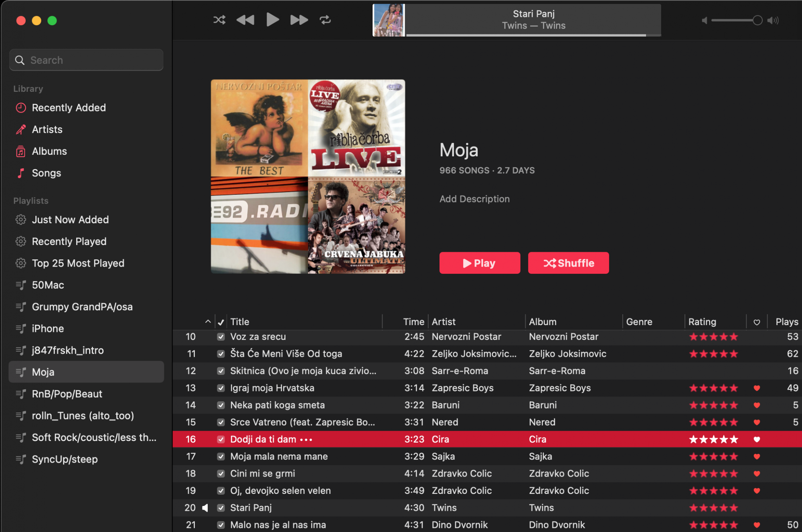The width and height of the screenshot is (802, 532).
Task: Select the RnB/Pop/Beaut playlist
Action: pyautogui.click(x=67, y=394)
